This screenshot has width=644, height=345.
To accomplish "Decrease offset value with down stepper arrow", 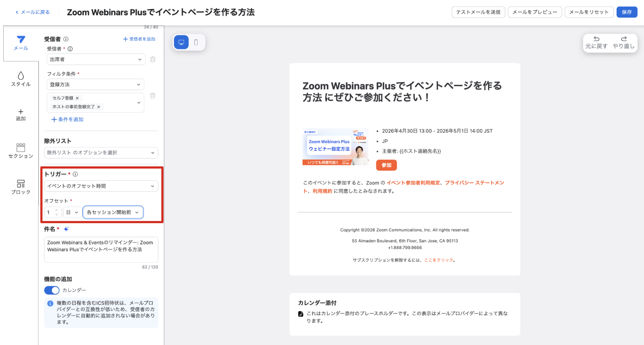I will [56, 215].
